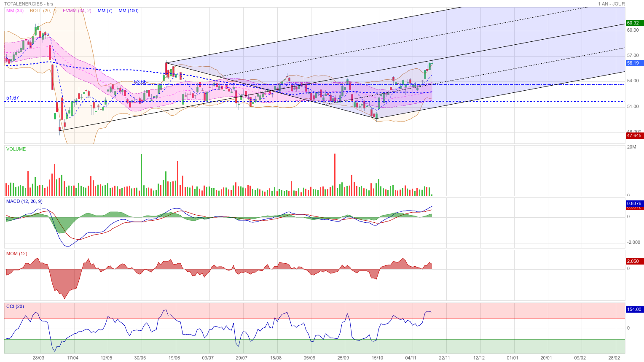The width and height of the screenshot is (644, 362).
Task: Click the MM (34) indicator label
Action: pos(15,11)
